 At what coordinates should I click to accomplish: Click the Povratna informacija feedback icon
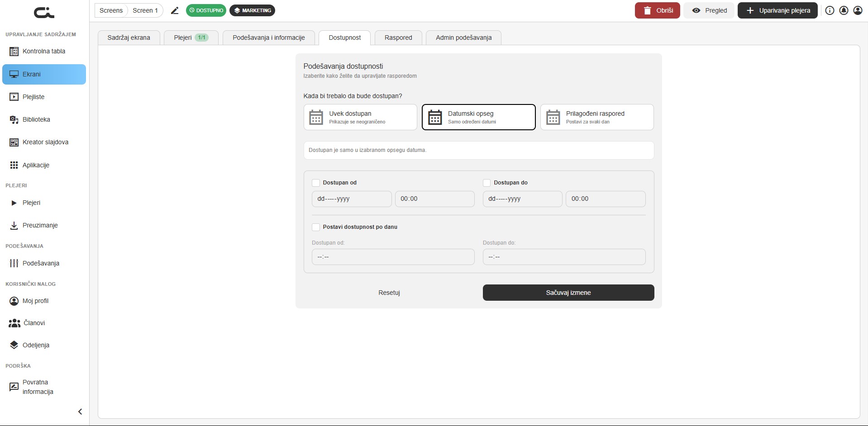[14, 387]
